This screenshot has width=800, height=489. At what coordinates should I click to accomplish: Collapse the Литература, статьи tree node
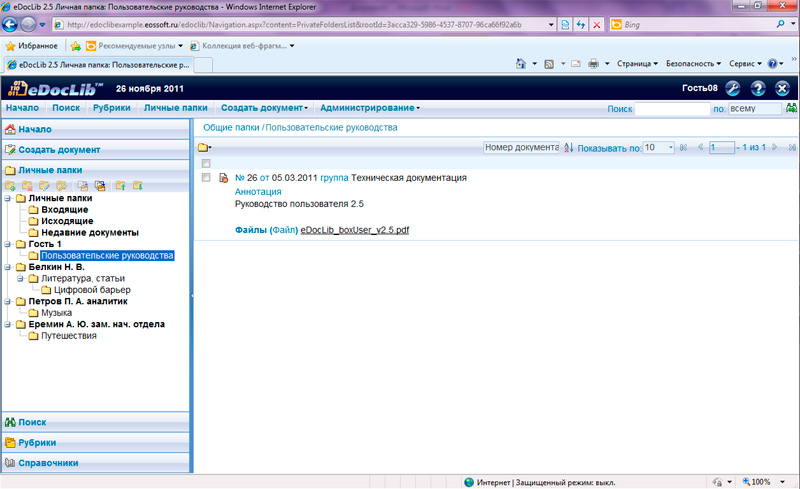coord(20,278)
